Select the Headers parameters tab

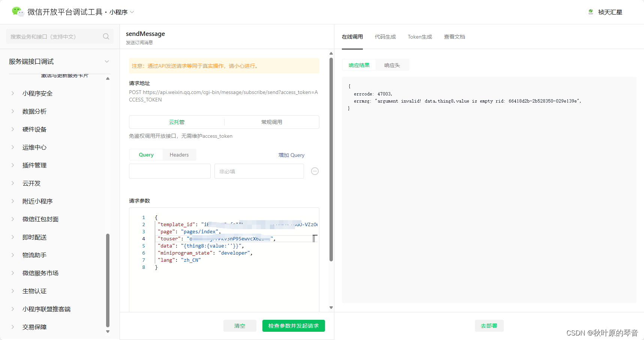[x=179, y=155]
